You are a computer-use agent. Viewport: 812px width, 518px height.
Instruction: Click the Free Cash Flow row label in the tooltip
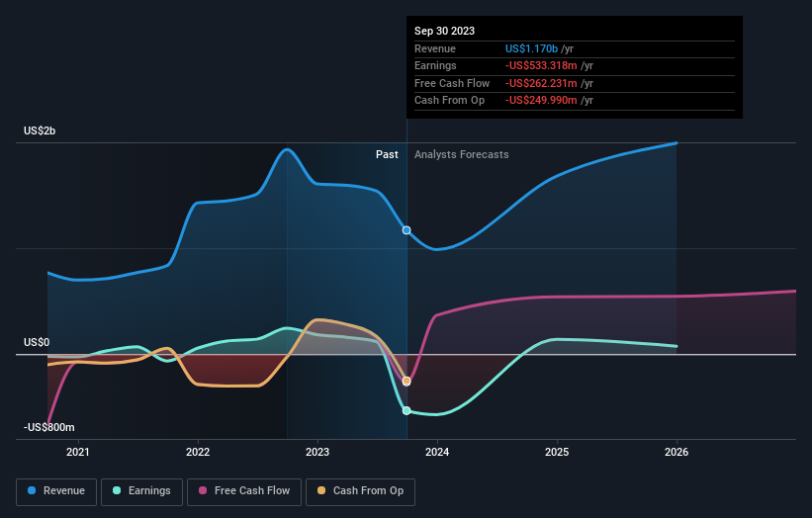(x=452, y=83)
